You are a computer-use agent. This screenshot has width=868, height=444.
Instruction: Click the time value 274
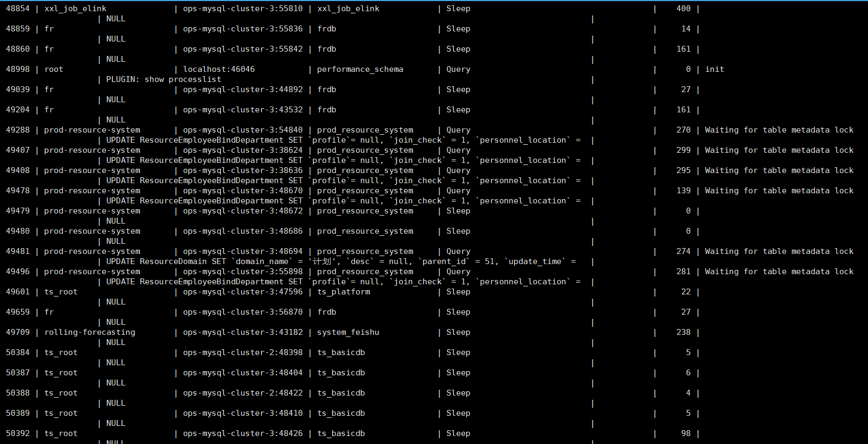coord(683,251)
